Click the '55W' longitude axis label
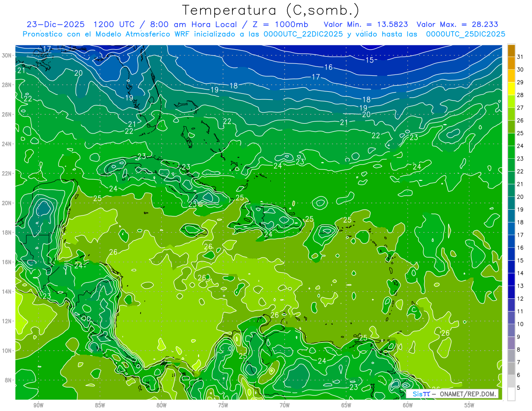 [x=469, y=405]
